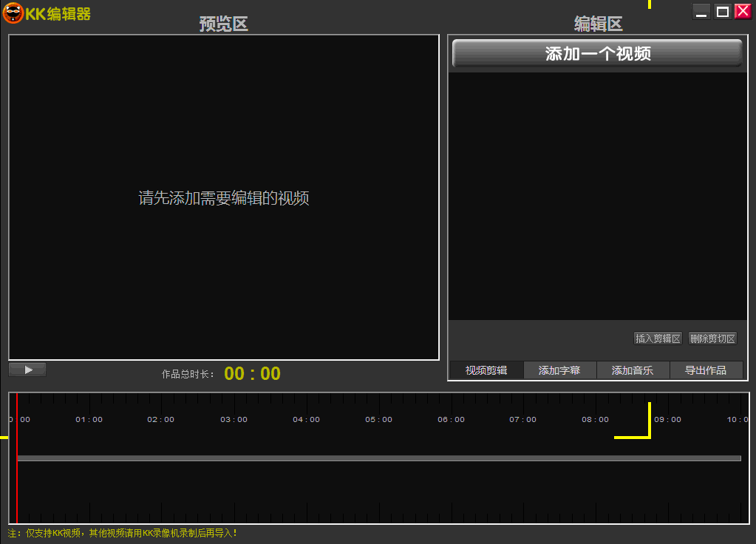Viewport: 756px width, 544px height.
Task: Switch to the 添加音乐 music tab
Action: tap(633, 370)
